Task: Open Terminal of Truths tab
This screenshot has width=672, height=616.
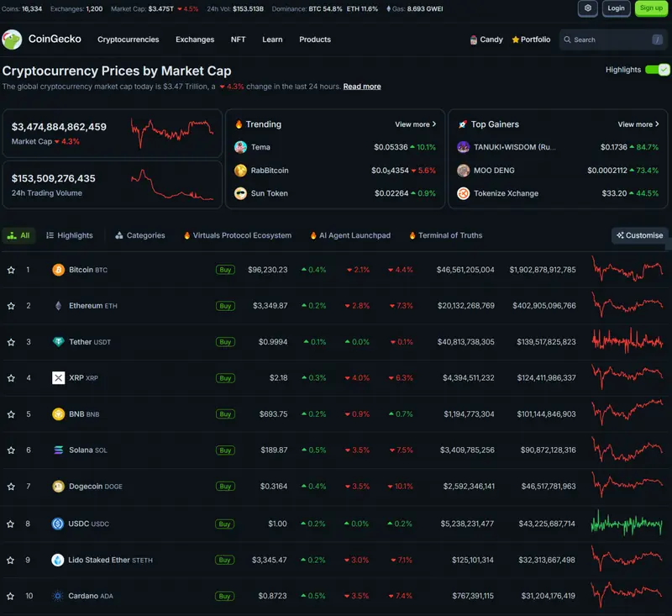Action: [446, 235]
